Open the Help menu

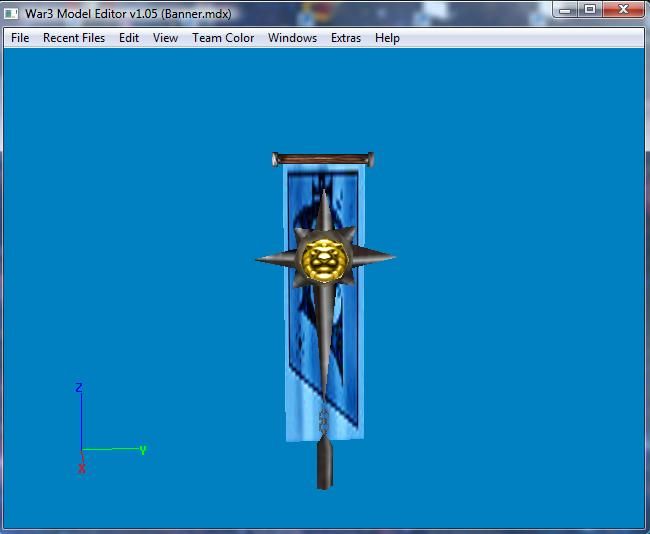387,38
